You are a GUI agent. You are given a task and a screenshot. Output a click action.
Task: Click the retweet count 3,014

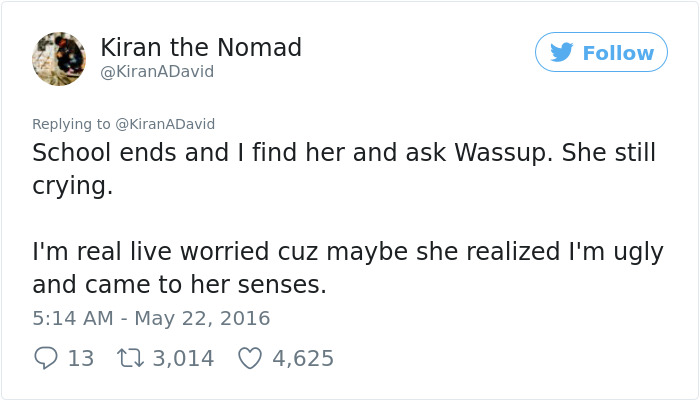182,358
